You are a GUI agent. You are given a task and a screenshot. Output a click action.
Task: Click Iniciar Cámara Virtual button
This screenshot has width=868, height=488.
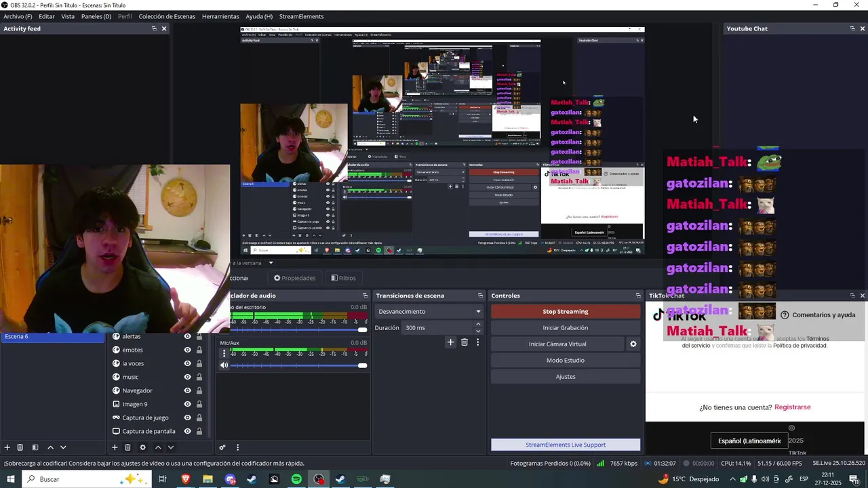557,344
